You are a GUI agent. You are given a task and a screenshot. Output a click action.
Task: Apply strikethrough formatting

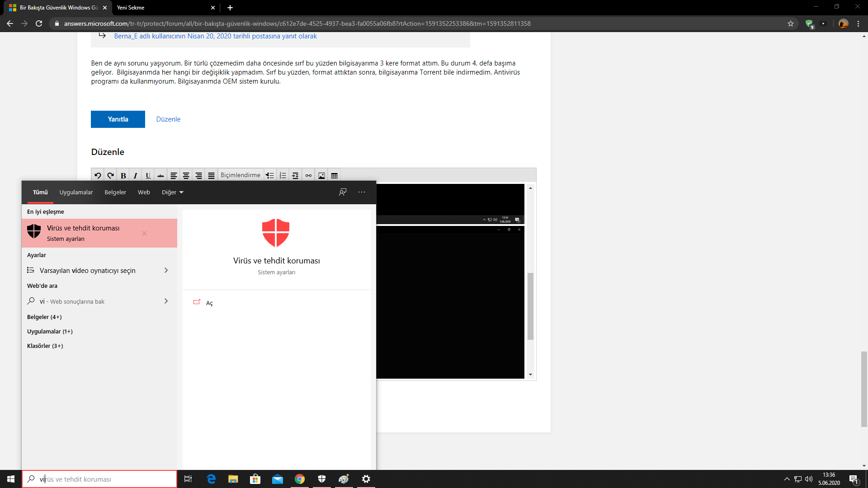[160, 176]
